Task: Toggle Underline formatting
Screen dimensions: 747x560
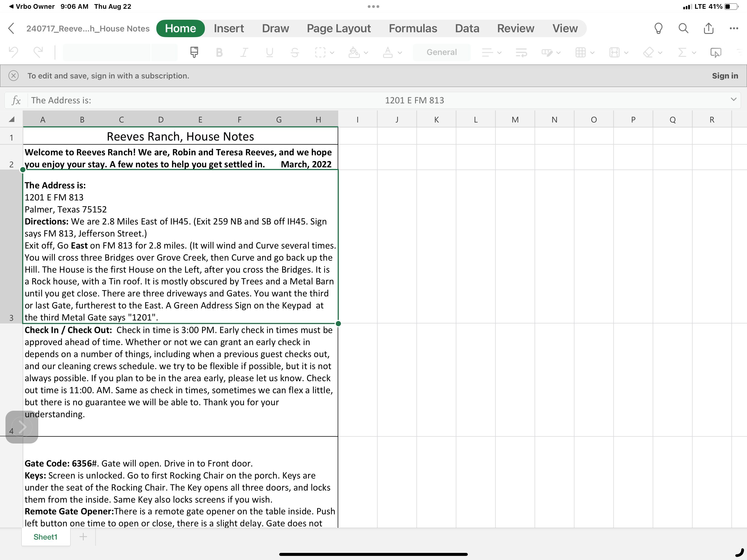Action: click(x=269, y=52)
